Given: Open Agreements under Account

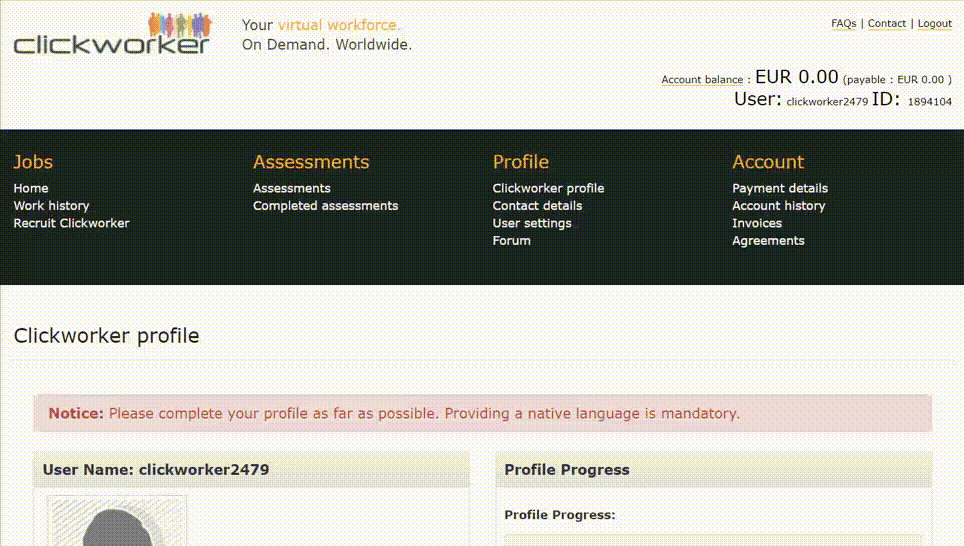Looking at the screenshot, I should [x=768, y=241].
